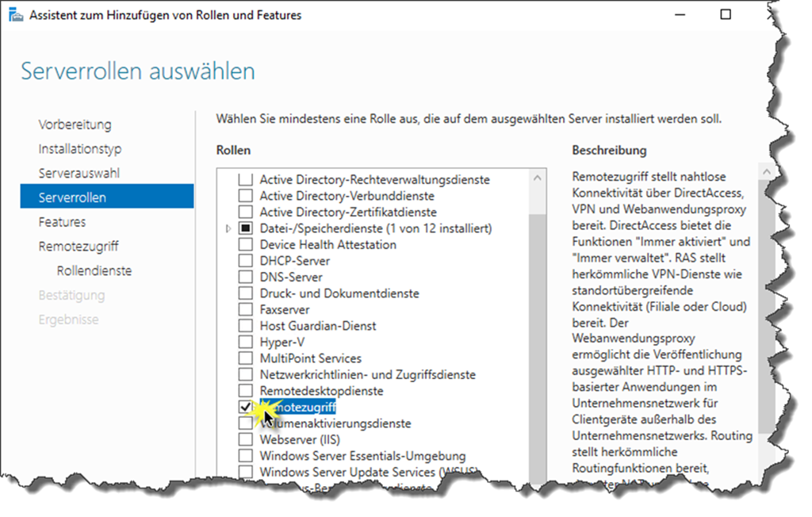812x517 pixels.
Task: Click the Beschreibung heading
Action: click(x=609, y=150)
